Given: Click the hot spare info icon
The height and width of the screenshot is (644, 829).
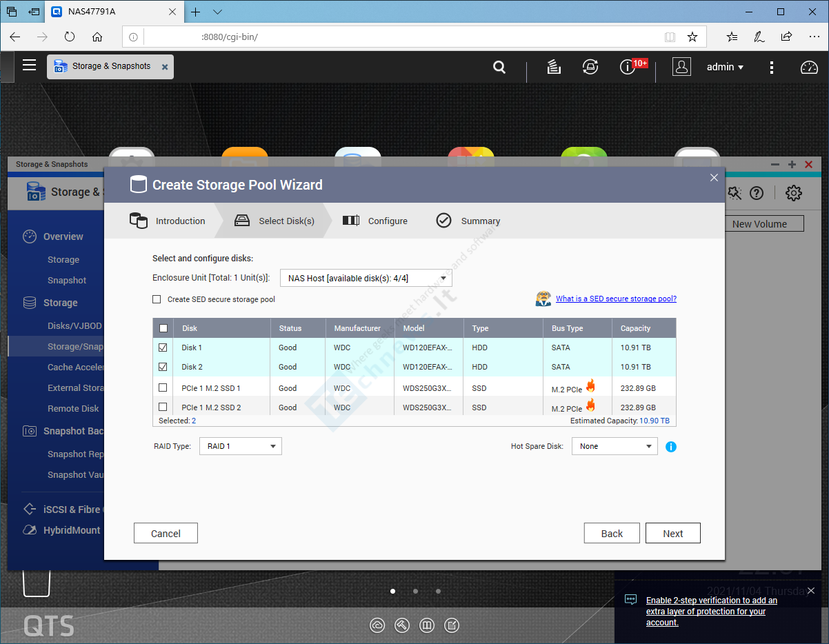Looking at the screenshot, I should [x=671, y=447].
